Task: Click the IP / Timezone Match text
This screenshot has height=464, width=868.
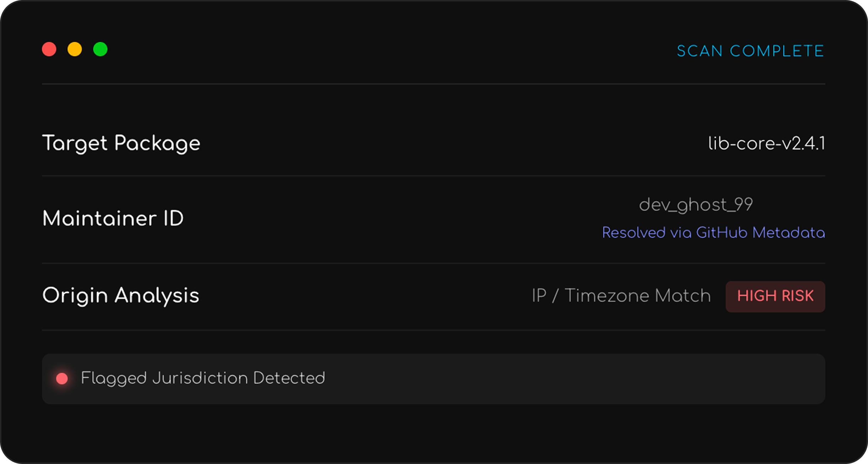Action: coord(621,296)
